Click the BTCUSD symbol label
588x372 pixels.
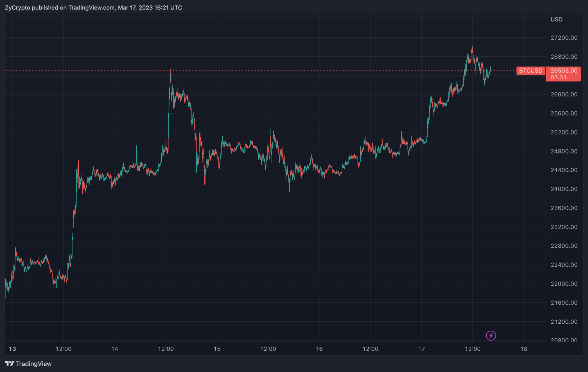pyautogui.click(x=531, y=71)
